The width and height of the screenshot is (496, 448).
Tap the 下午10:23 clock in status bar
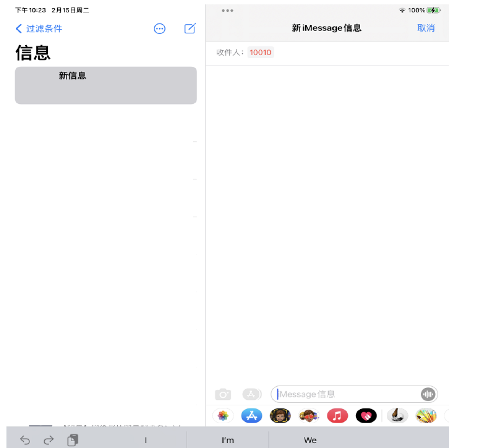pos(31,10)
